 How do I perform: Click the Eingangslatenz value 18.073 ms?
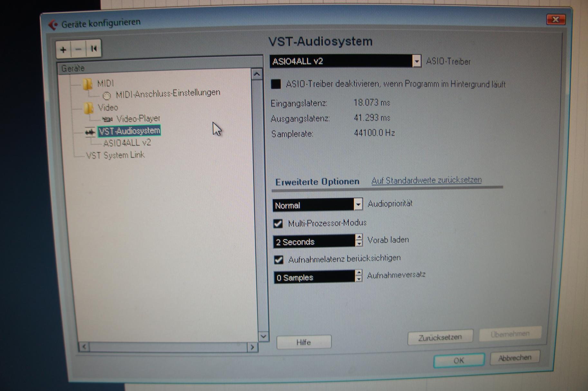372,103
